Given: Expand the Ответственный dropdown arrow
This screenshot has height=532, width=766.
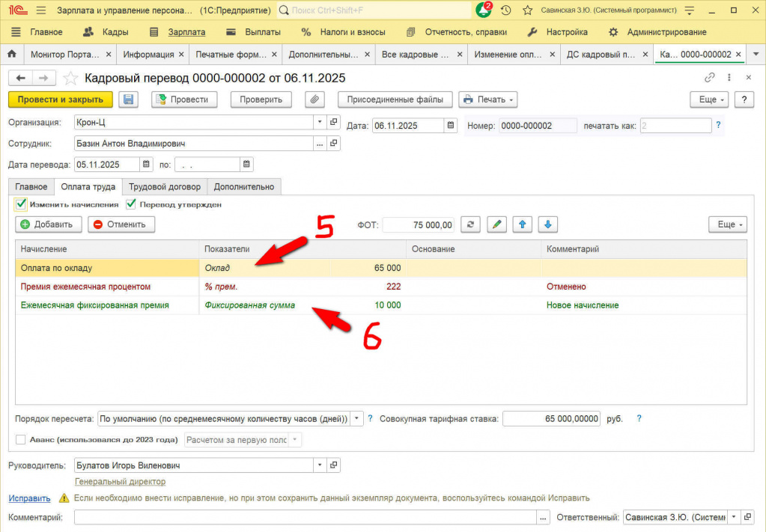Looking at the screenshot, I should point(734,517).
